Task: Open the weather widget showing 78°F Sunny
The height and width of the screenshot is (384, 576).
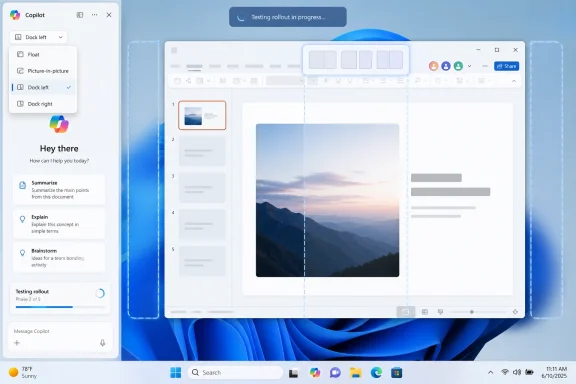Action: 23,372
